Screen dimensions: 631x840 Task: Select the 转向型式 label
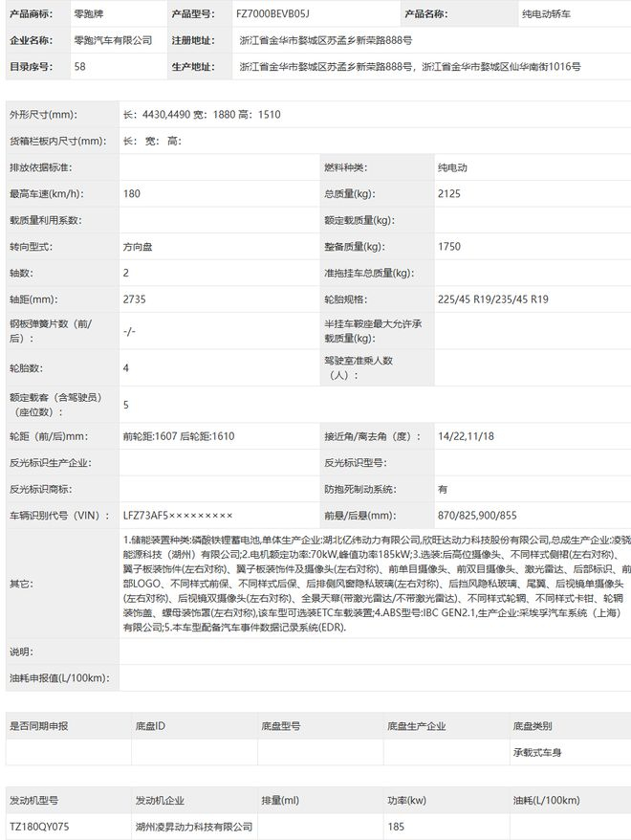tap(31, 247)
